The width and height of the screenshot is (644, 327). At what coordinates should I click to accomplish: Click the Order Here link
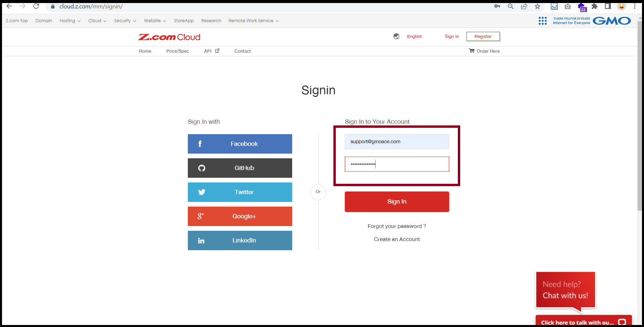(488, 51)
